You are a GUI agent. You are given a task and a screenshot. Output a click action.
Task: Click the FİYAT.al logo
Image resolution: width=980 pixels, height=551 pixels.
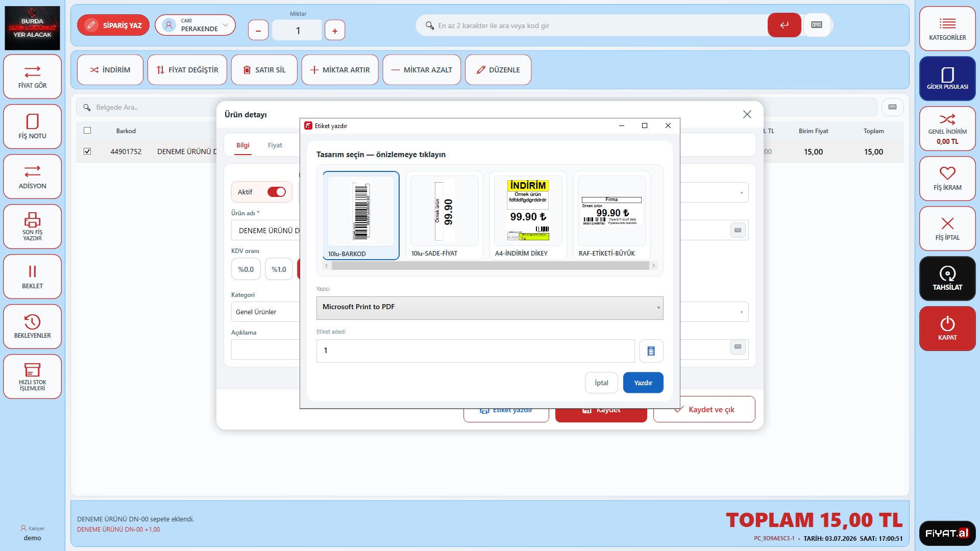click(x=947, y=533)
